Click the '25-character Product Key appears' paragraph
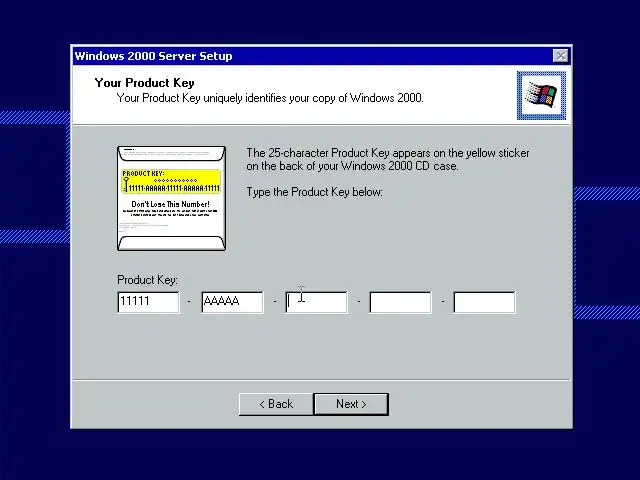Viewport: 640px width, 480px height. (x=388, y=160)
